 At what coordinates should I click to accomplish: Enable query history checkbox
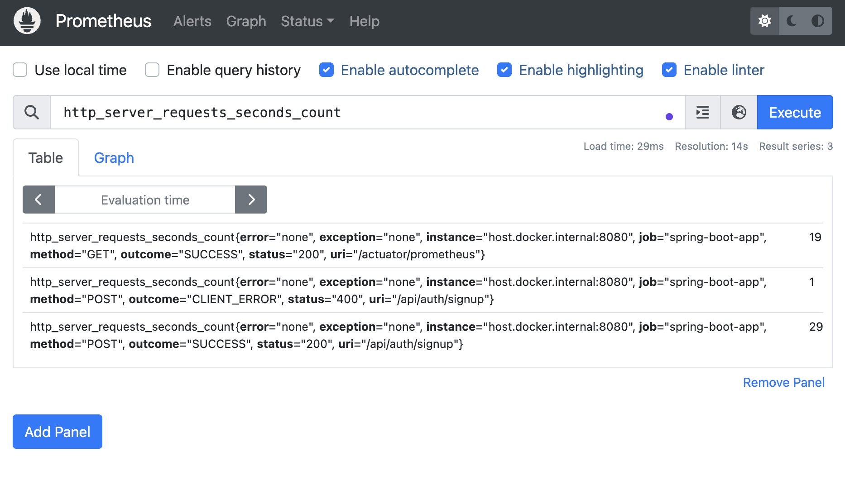tap(152, 70)
